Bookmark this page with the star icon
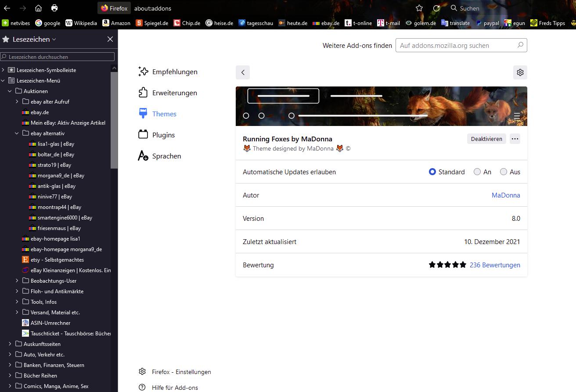Viewport: 576px width, 392px height. point(419,8)
